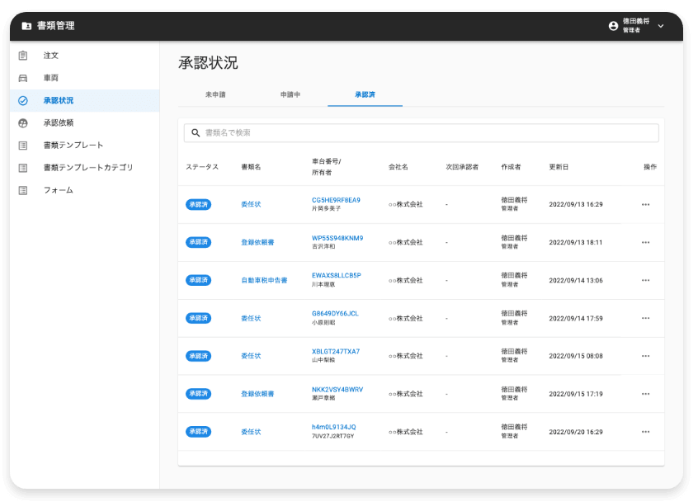Viewport: 698px width, 501px height.
Task: Open actions menu for h4m0L9134JQ row
Action: 645,432
